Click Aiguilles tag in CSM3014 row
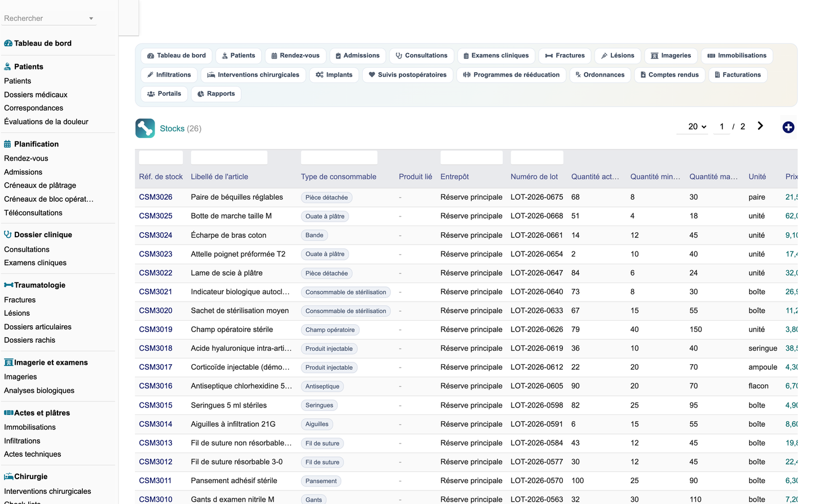The image size is (815, 504). pyautogui.click(x=317, y=425)
